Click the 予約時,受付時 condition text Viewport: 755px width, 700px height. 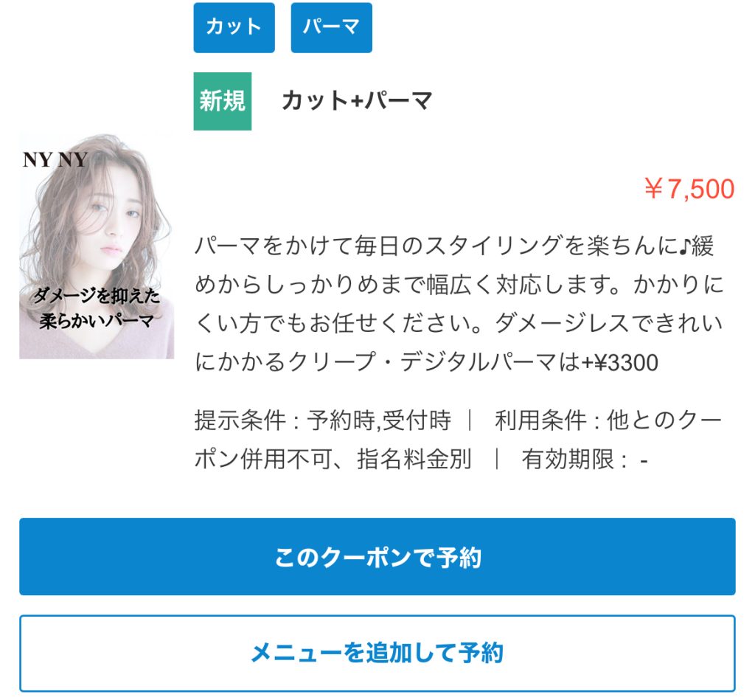(x=380, y=420)
